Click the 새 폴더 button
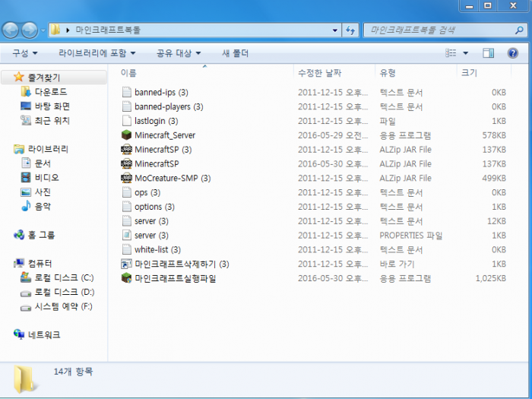Image resolution: width=532 pixels, height=399 pixels. (x=235, y=53)
